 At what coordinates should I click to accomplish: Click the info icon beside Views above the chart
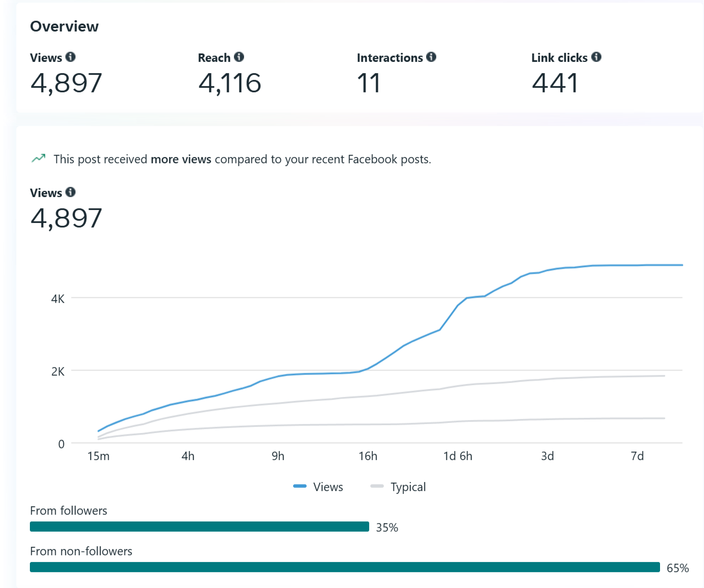(x=70, y=192)
